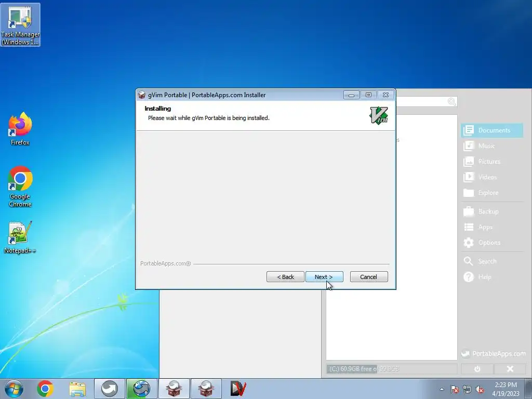Open Task Manager desktop shortcut

coord(20,25)
